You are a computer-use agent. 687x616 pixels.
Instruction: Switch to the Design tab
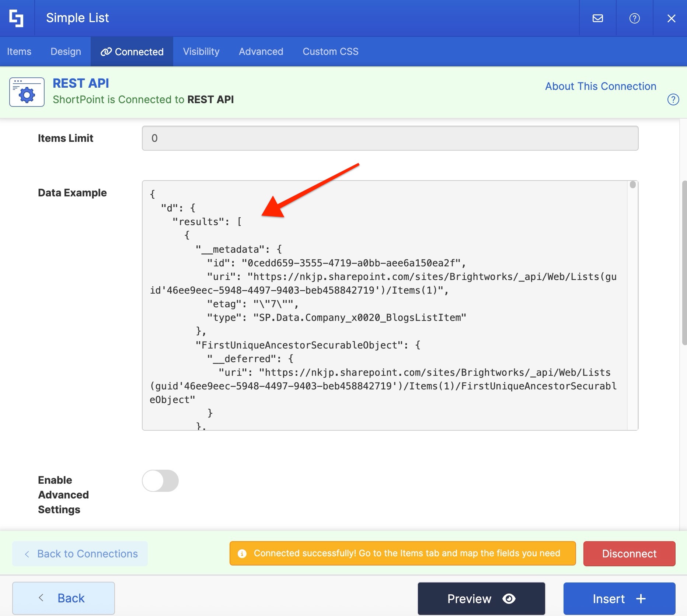(66, 52)
